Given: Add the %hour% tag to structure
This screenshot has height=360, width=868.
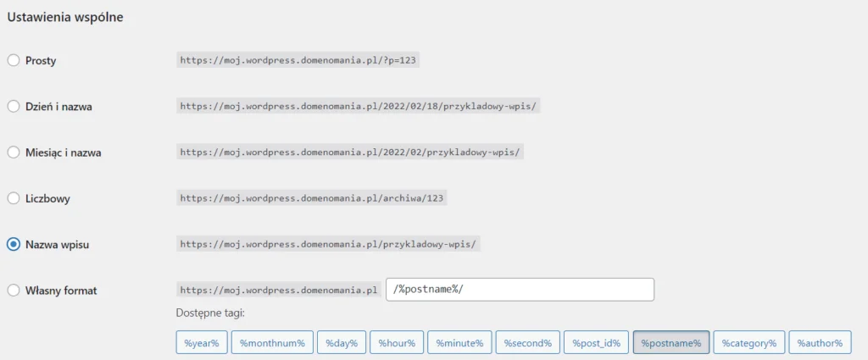Looking at the screenshot, I should 397,342.
